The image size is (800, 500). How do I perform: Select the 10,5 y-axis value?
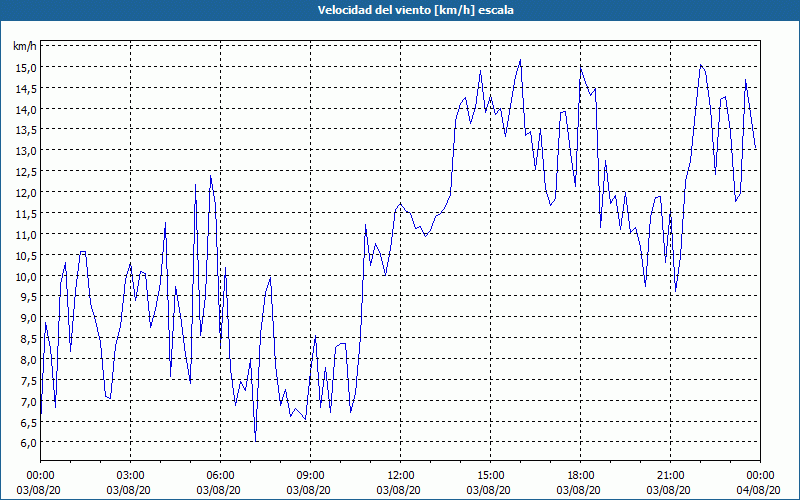coord(25,256)
